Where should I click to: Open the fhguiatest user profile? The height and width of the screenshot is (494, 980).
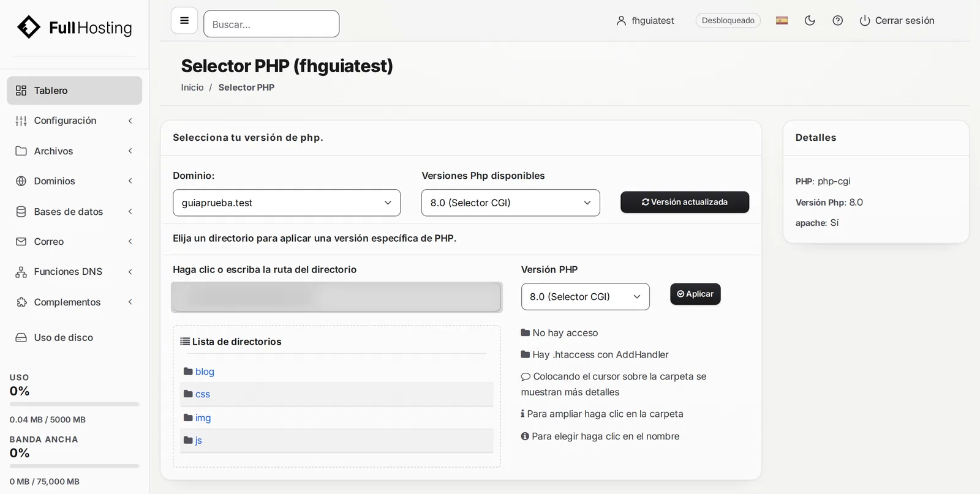click(x=645, y=21)
